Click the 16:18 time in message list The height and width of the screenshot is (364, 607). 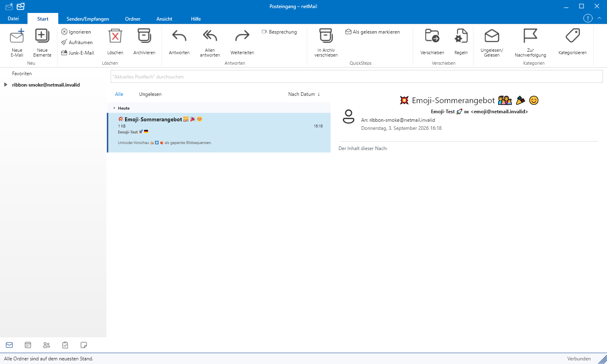coord(318,126)
